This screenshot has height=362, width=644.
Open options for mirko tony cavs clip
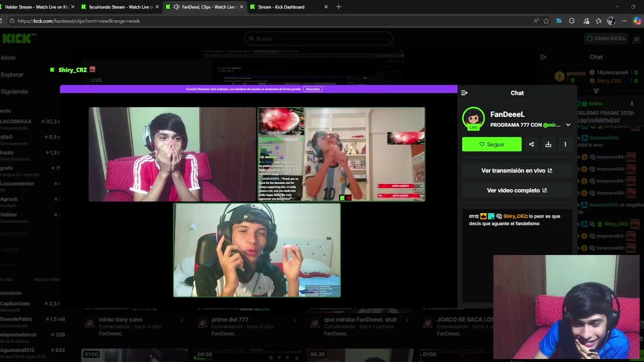click(182, 320)
